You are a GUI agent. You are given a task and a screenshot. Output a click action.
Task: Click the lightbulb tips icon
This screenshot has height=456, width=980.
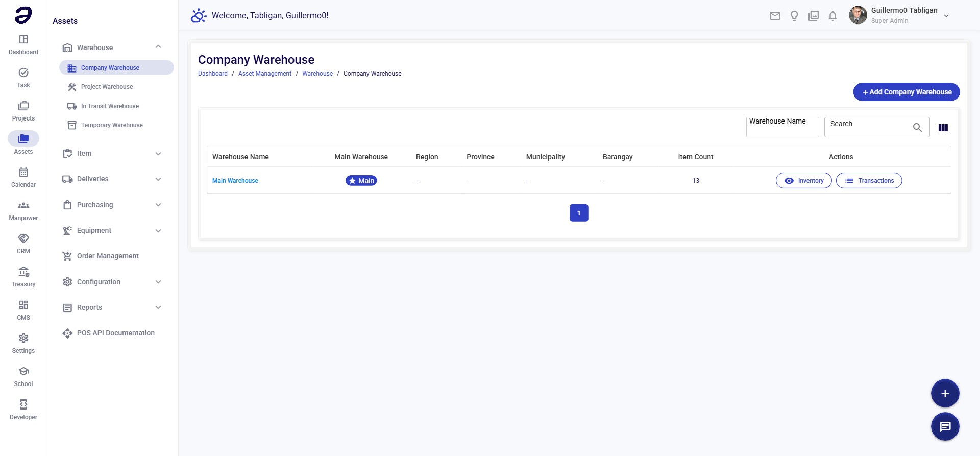pyautogui.click(x=794, y=16)
